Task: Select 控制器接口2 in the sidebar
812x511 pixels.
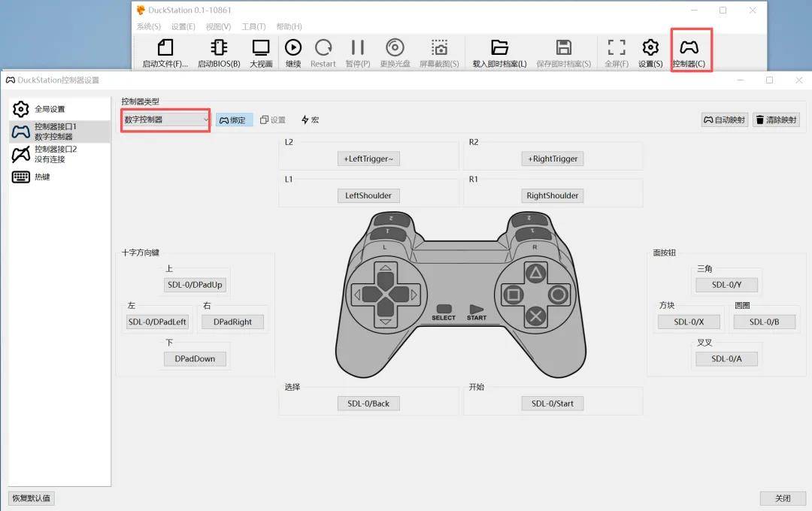Action: click(55, 154)
